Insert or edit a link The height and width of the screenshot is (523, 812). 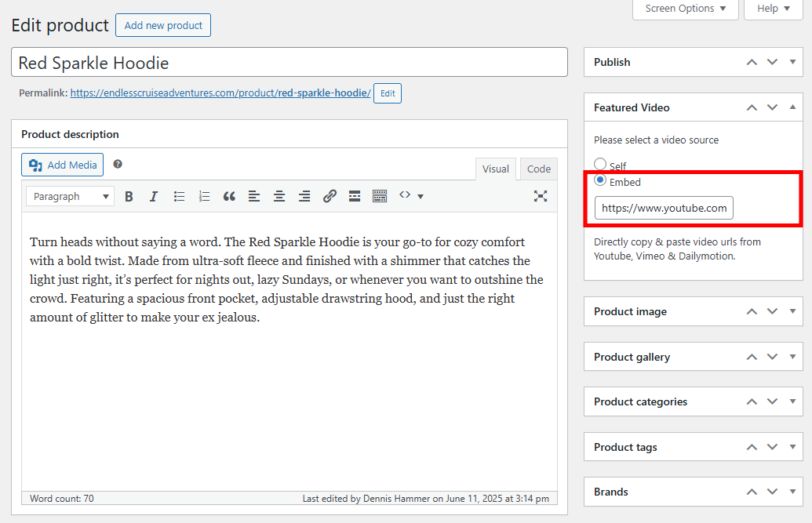point(330,195)
